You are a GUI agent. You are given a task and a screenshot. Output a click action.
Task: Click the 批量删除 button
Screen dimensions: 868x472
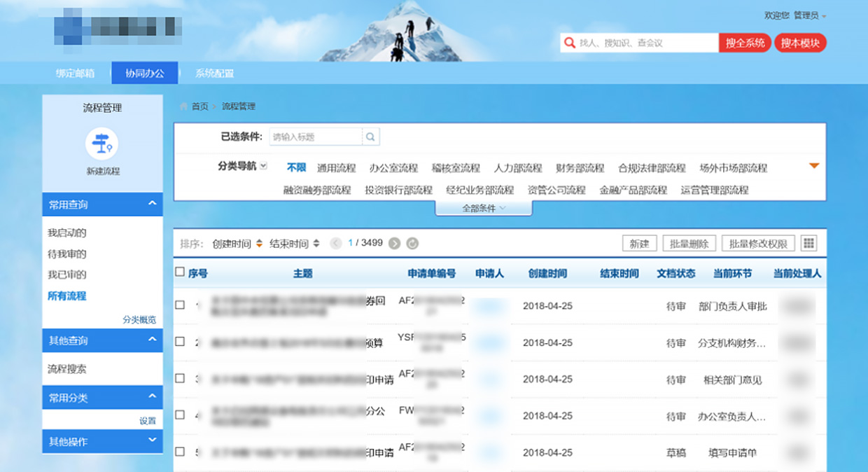(689, 244)
